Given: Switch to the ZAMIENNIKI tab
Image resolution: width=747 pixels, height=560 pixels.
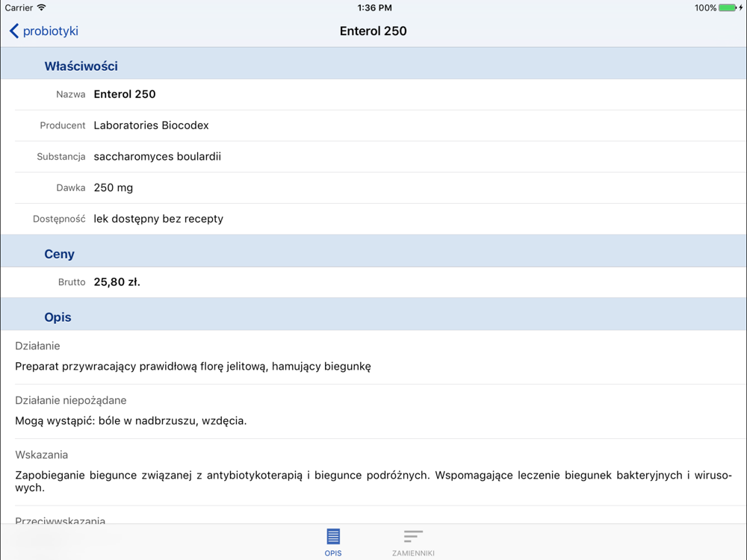Looking at the screenshot, I should (x=413, y=542).
